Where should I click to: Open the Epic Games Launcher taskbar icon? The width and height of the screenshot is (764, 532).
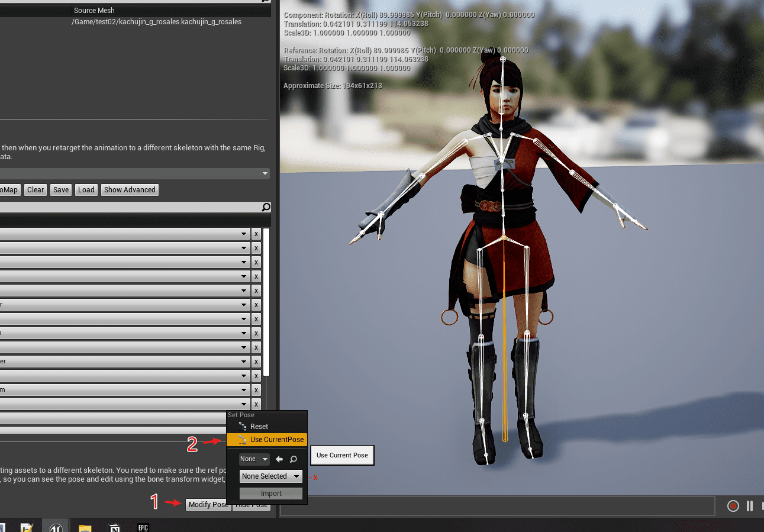pyautogui.click(x=143, y=527)
